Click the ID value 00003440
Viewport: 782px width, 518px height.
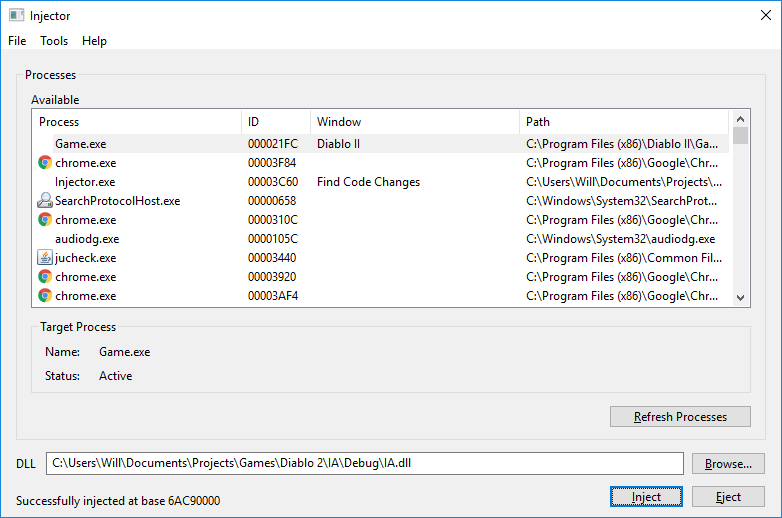(x=272, y=258)
